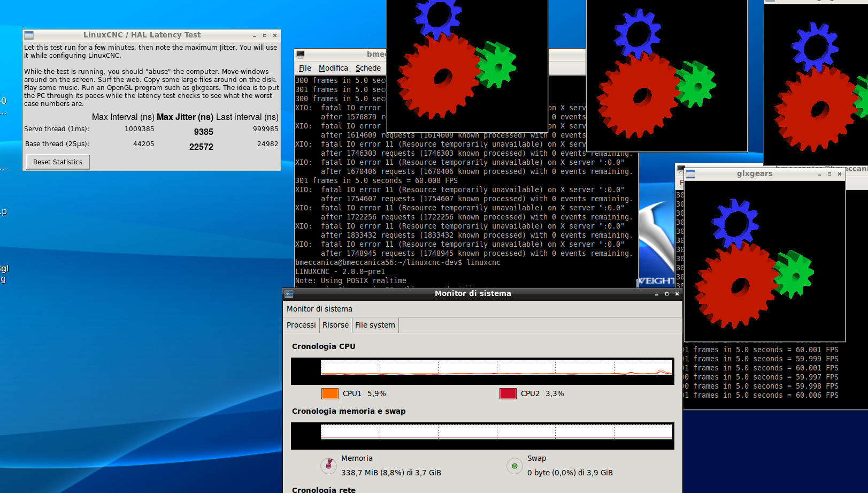The height and width of the screenshot is (493, 868).
Task: Click the Base thread jitter value 22572
Action: 201,147
